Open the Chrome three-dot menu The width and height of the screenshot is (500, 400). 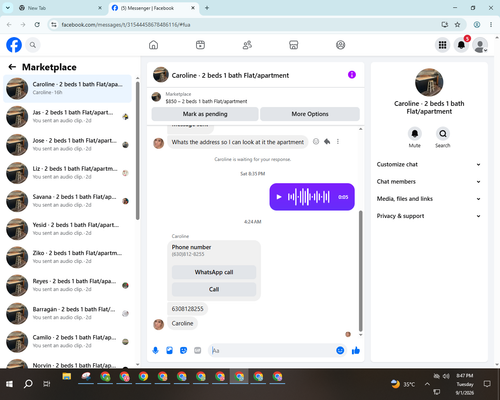491,25
